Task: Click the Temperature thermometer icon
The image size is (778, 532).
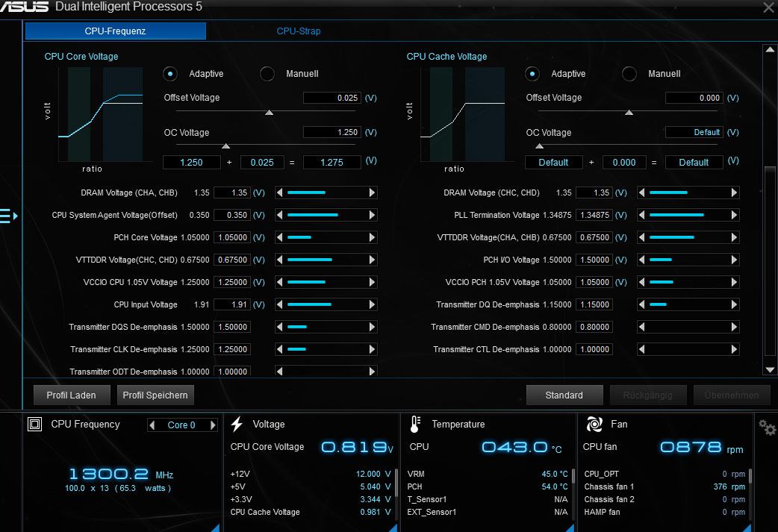Action: [x=415, y=425]
